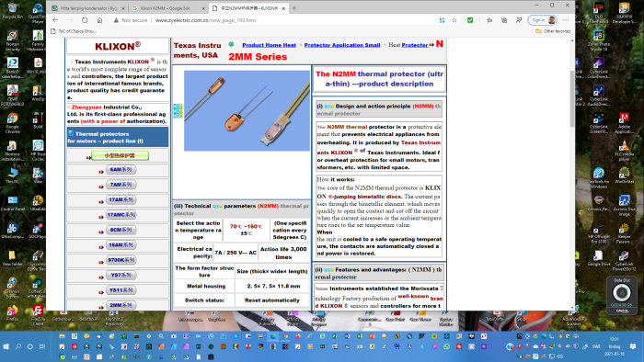This screenshot has height=362, width=644.
Task: Click the Sign in profile button
Action: pos(542,20)
